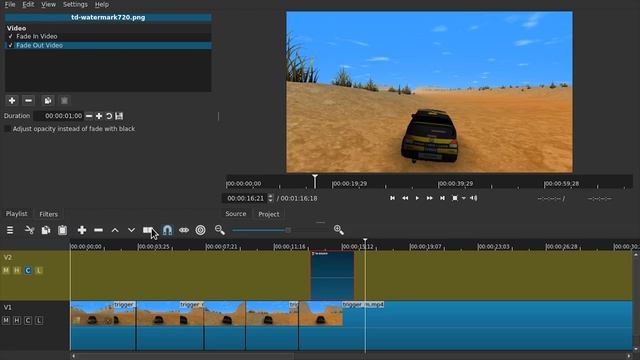
Task: Select the watermark clip on V2
Action: point(332,276)
